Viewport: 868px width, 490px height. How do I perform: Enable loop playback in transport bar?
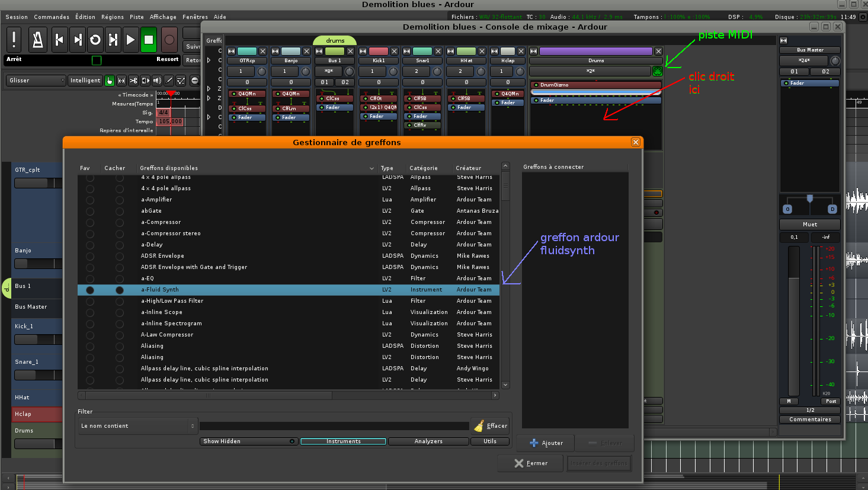click(95, 40)
